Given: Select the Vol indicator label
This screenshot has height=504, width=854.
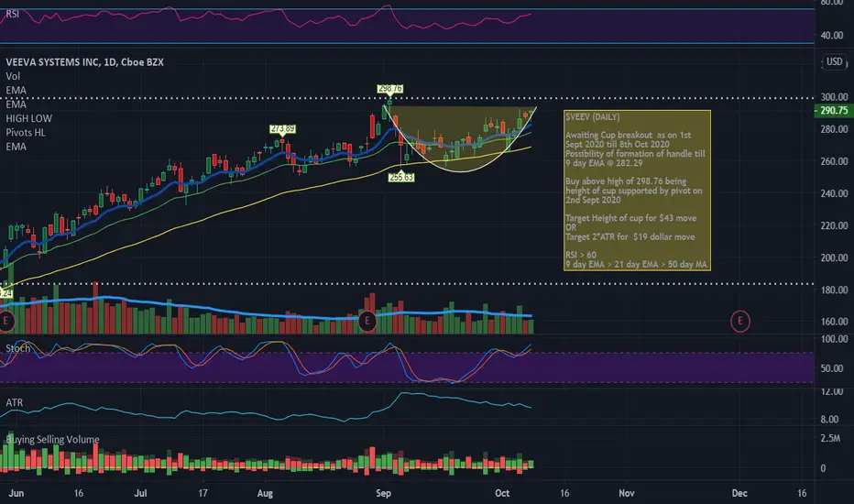Looking at the screenshot, I should tap(13, 76).
